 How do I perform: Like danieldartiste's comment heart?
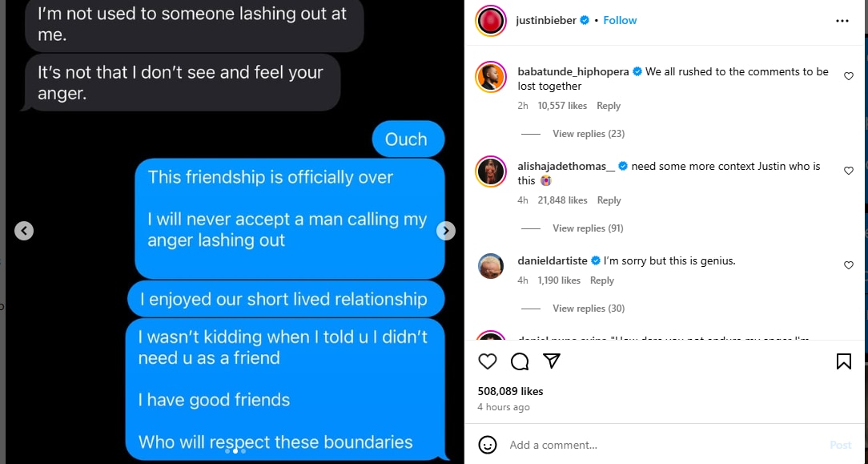click(848, 266)
